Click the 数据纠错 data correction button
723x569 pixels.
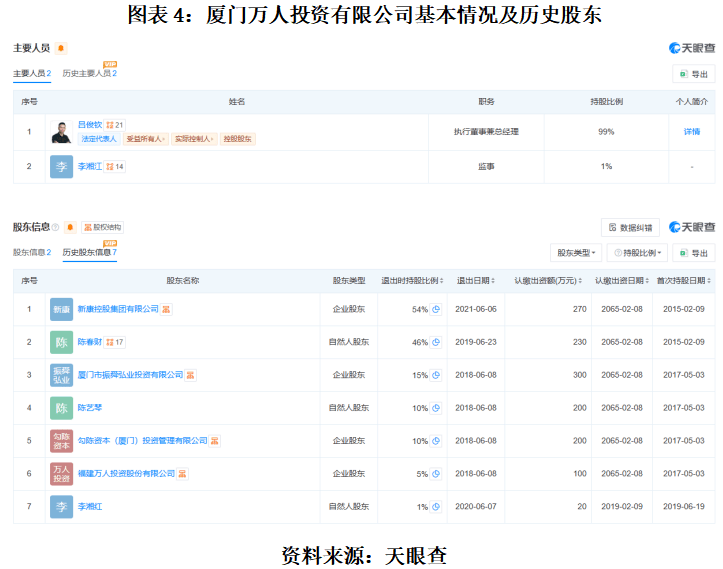click(630, 228)
